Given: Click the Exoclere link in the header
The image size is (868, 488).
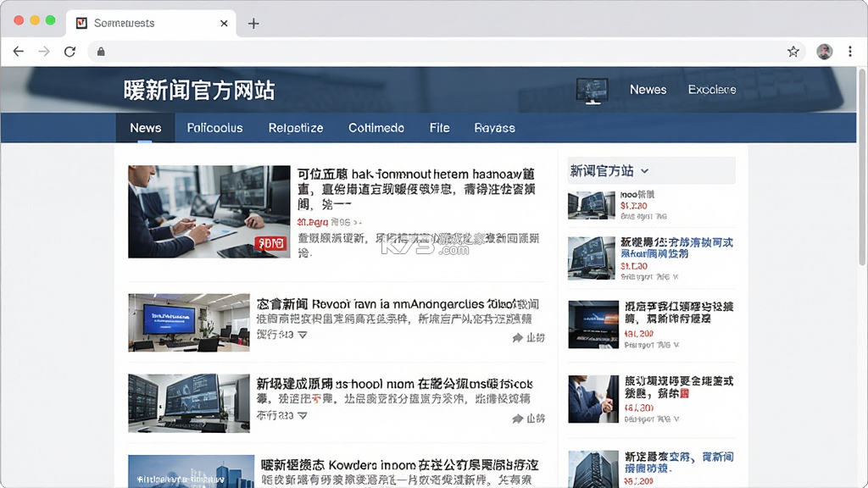Looking at the screenshot, I should coord(712,90).
